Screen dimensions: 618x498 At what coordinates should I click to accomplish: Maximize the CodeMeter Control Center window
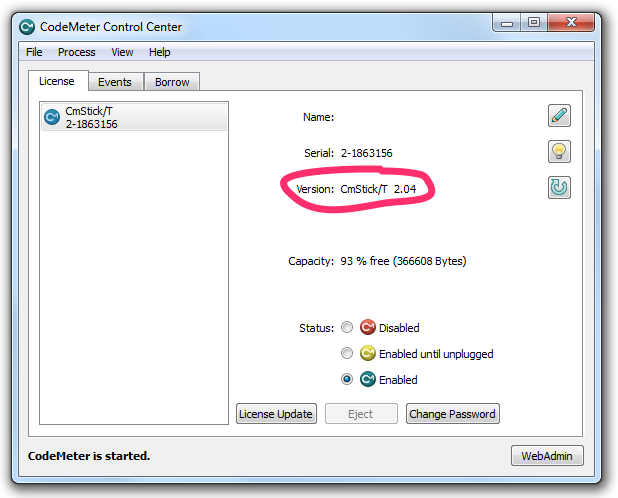pyautogui.click(x=534, y=22)
